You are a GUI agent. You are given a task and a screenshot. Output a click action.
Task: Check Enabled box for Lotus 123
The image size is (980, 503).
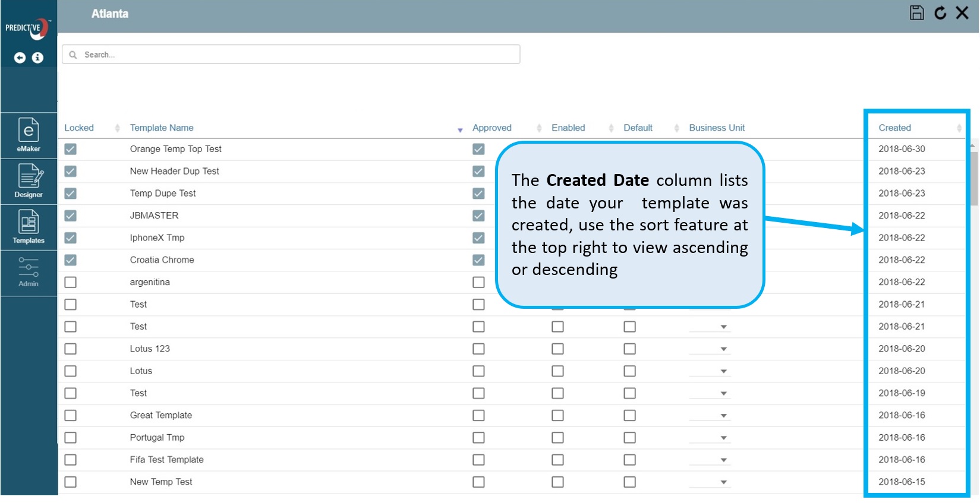[557, 349]
